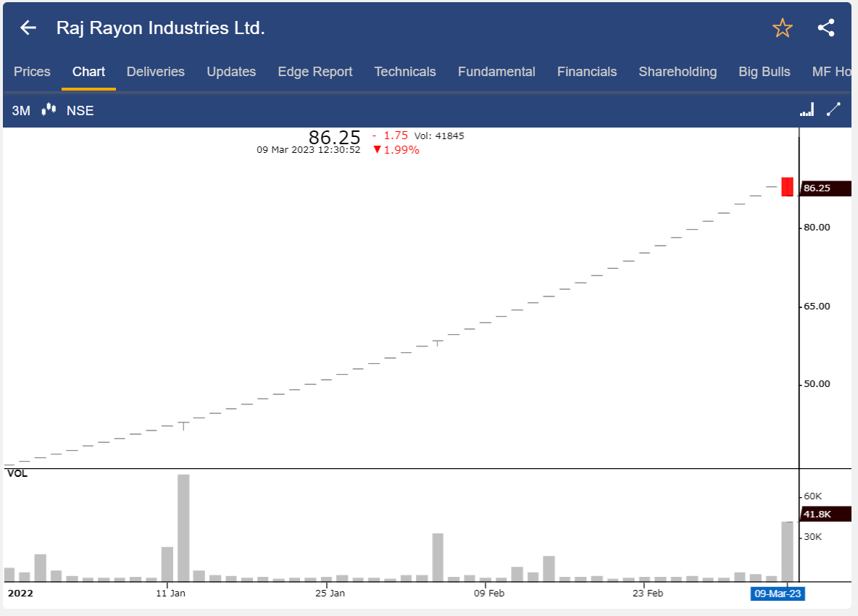This screenshot has height=616, width=858.
Task: Click the 41.8K volume axis label
Action: (825, 515)
